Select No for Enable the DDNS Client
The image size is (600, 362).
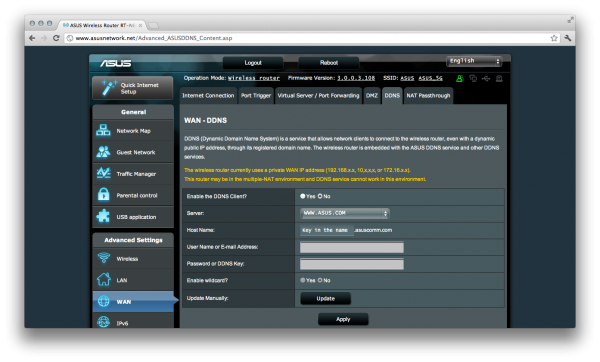pyautogui.click(x=320, y=196)
